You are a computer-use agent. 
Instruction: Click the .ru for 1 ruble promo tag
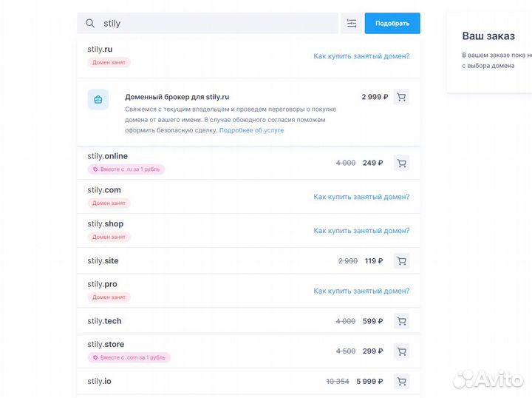pyautogui.click(x=126, y=169)
